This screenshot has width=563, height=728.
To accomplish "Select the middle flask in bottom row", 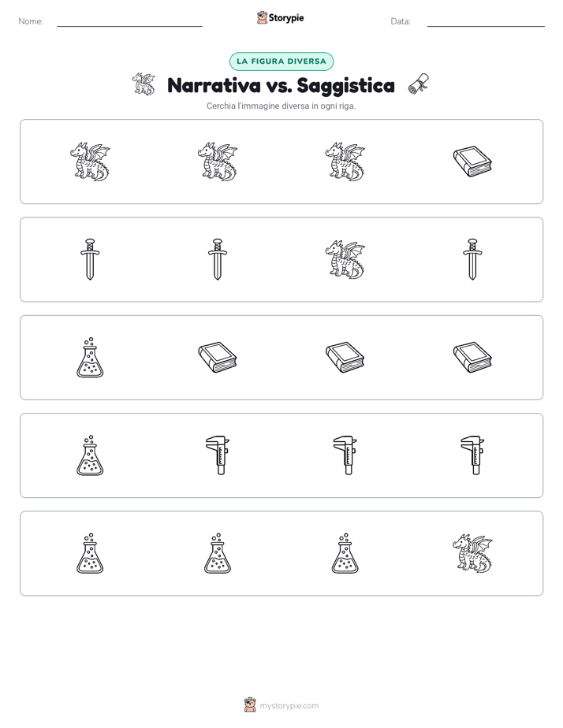I will [218, 553].
